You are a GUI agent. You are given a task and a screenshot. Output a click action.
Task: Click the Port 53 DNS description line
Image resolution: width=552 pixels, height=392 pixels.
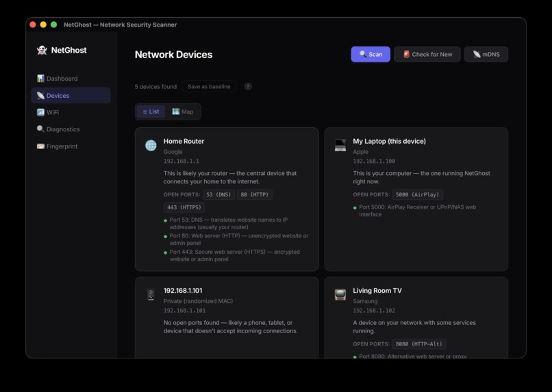(229, 224)
